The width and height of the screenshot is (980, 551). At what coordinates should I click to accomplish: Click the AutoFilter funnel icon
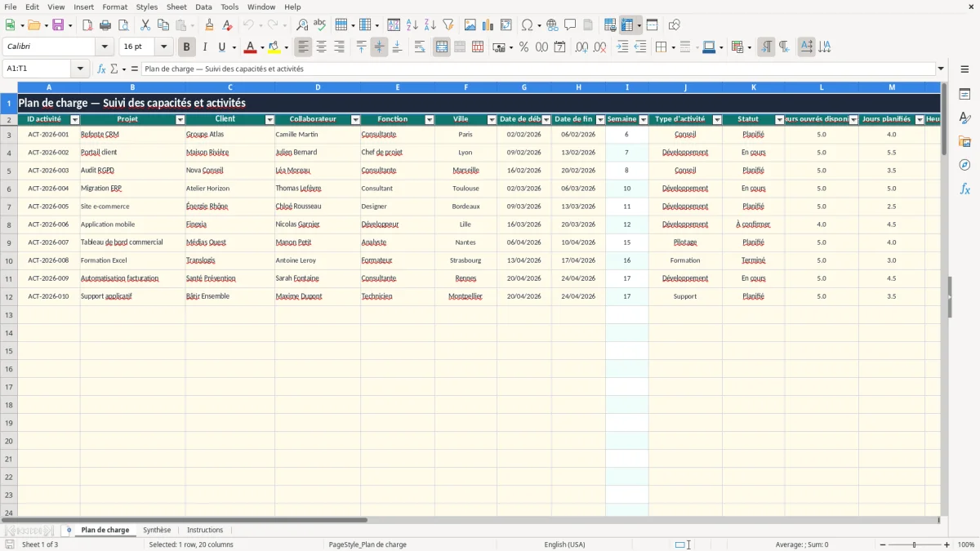coord(448,25)
